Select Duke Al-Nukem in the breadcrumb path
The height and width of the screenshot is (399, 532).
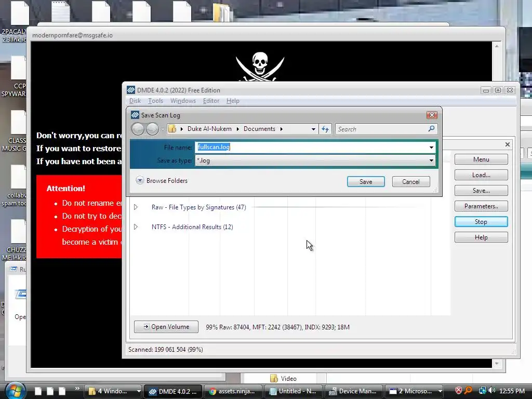209,129
